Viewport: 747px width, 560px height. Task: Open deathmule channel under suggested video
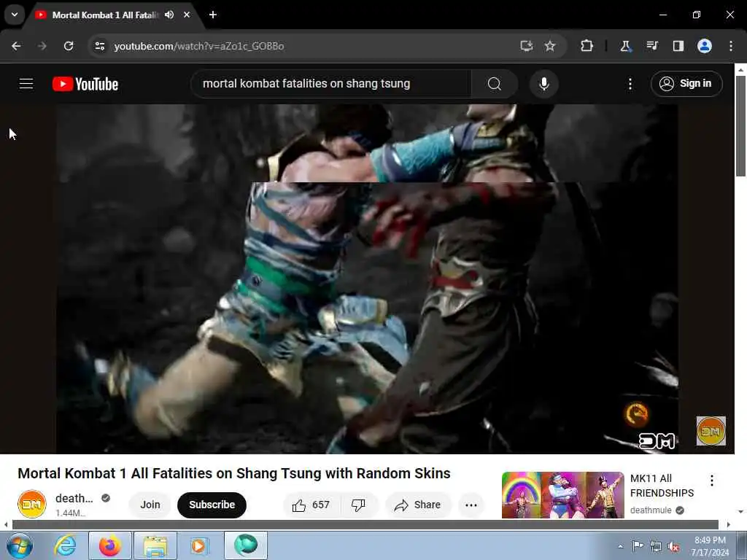[x=651, y=510]
